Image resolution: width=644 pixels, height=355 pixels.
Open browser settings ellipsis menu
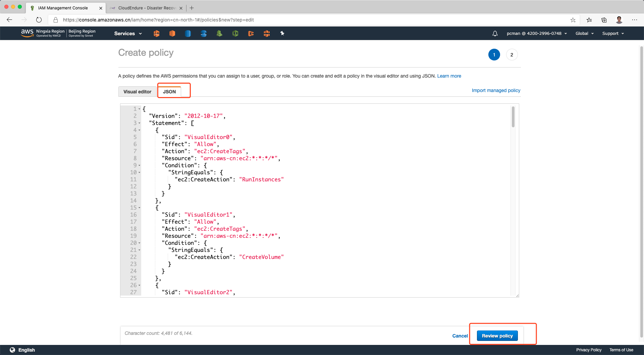[x=635, y=20]
